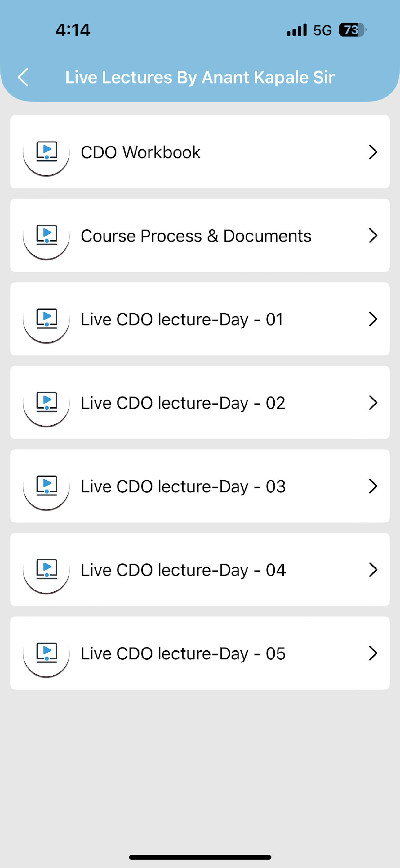Click the video icon next to Day - 04
Image resolution: width=400 pixels, height=868 pixels.
(x=47, y=570)
